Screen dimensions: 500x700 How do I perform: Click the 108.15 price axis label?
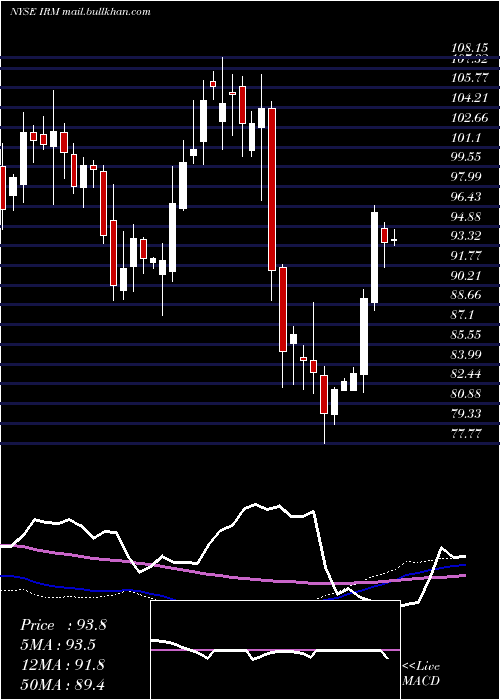[x=469, y=48]
